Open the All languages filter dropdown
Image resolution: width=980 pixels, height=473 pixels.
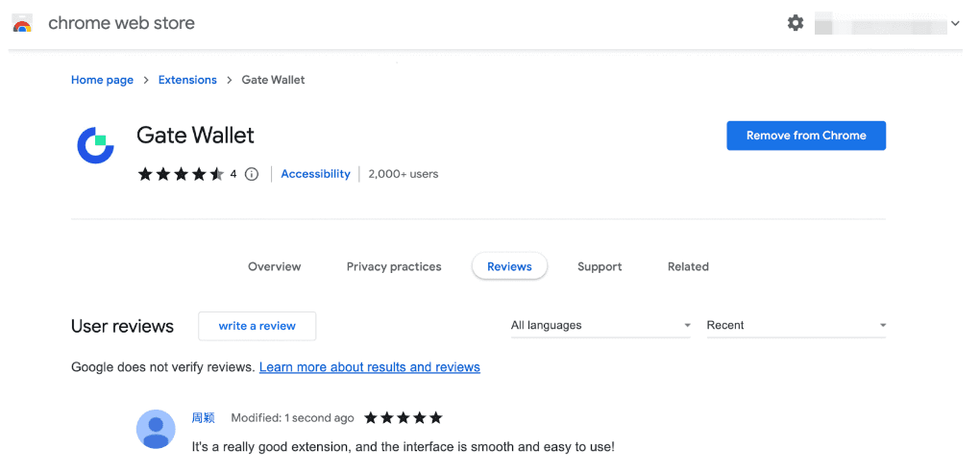pyautogui.click(x=600, y=326)
